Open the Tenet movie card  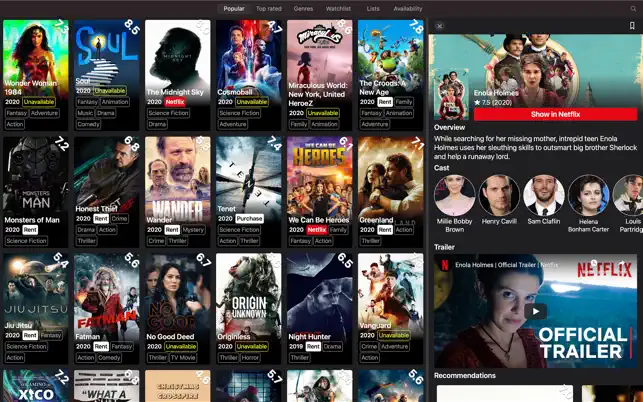[249, 192]
